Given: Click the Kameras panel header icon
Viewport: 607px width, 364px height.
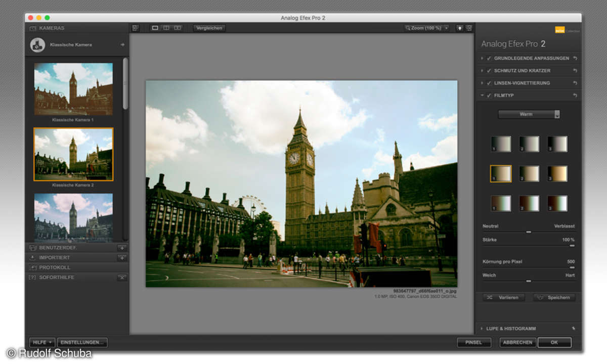Looking at the screenshot, I should 33,28.
